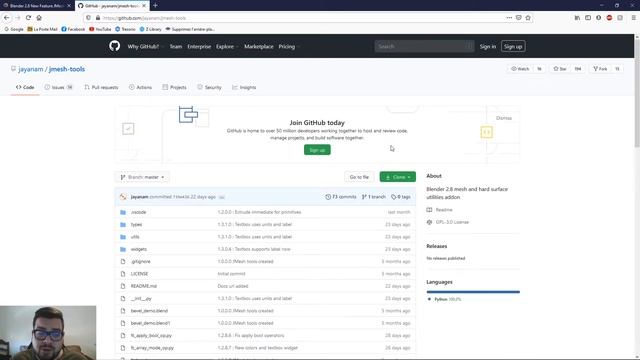
Task: Star the repository
Action: coord(560,69)
